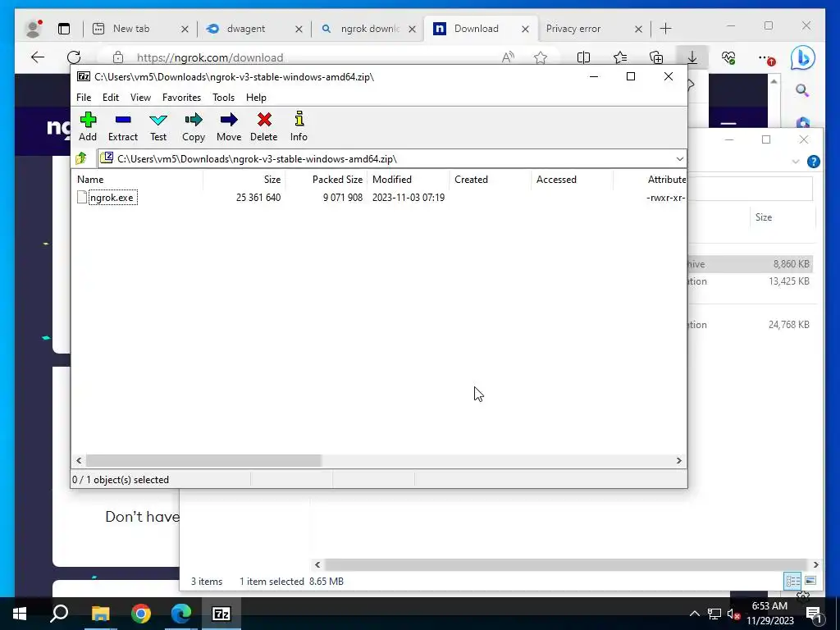The image size is (840, 630).
Task: Select the Copy toolbar icon
Action: coord(194,126)
